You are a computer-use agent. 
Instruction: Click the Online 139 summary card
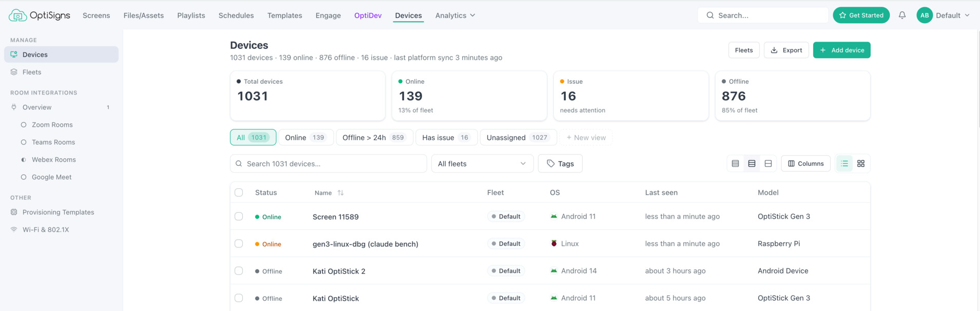(469, 96)
